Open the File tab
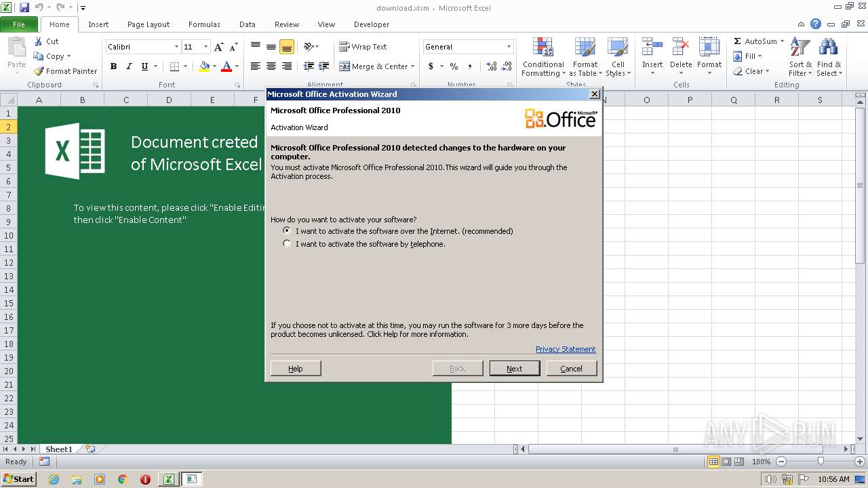 point(19,24)
